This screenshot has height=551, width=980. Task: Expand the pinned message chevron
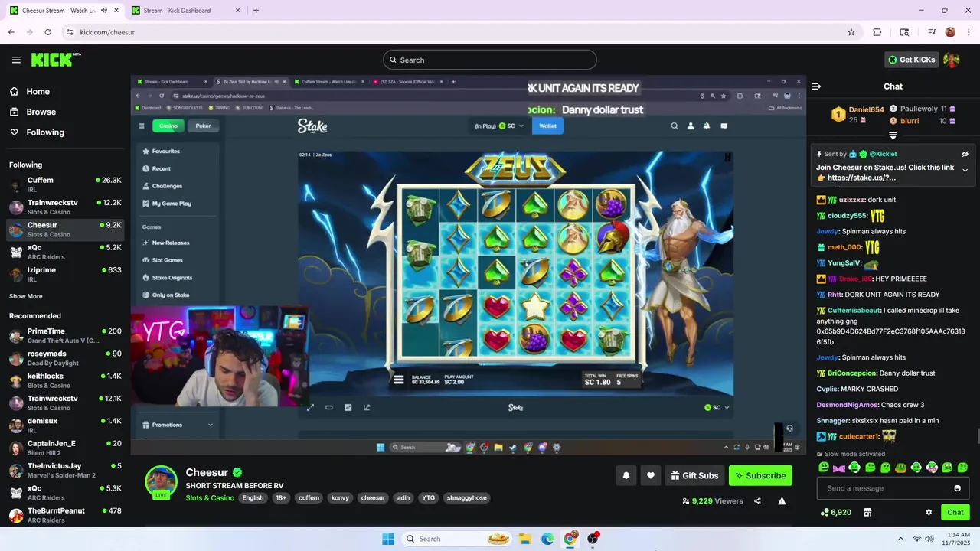click(965, 170)
